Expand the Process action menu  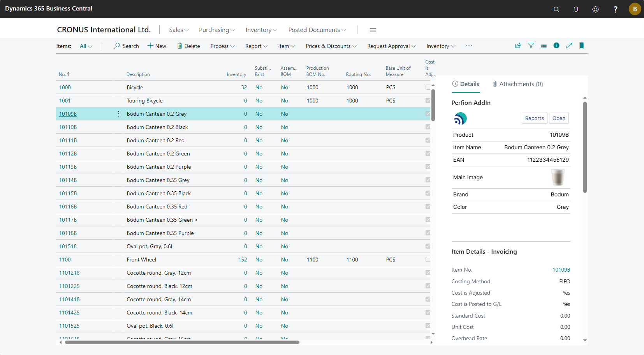click(x=223, y=46)
